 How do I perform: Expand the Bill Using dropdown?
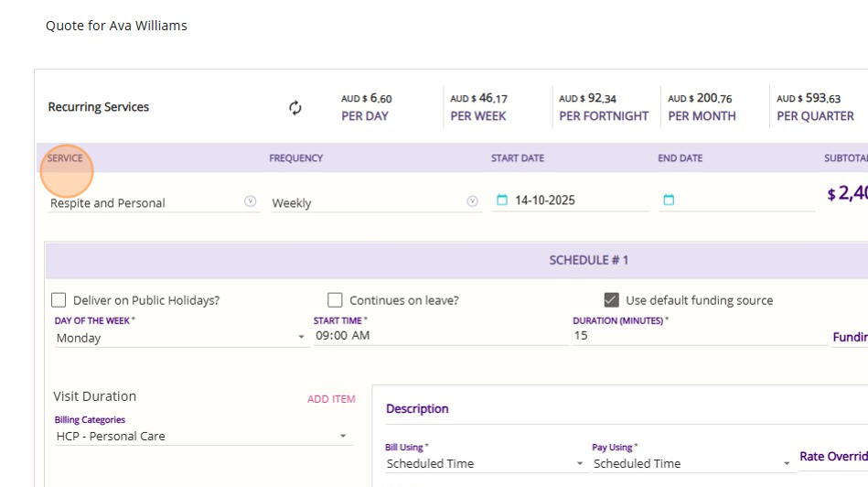click(579, 464)
